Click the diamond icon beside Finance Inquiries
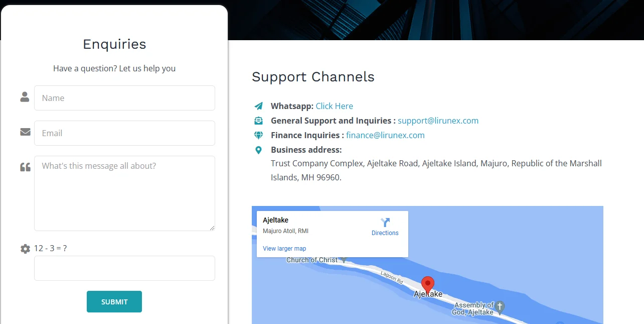Viewport: 644px width, 324px height. click(258, 135)
